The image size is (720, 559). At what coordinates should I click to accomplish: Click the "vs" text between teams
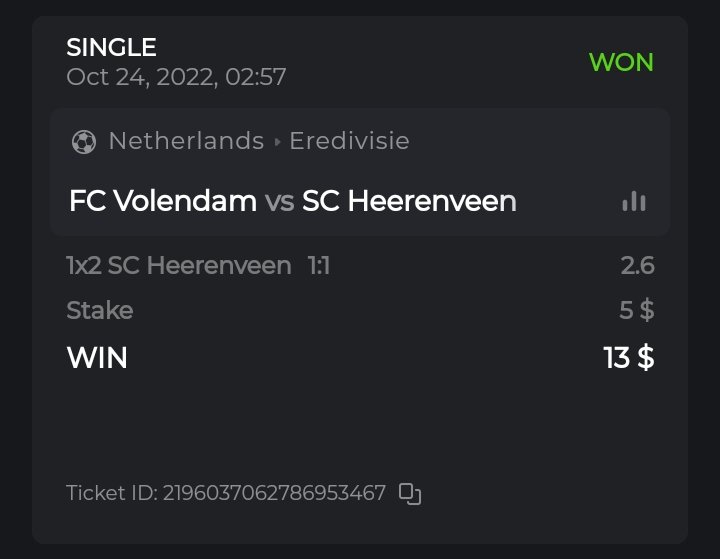279,202
